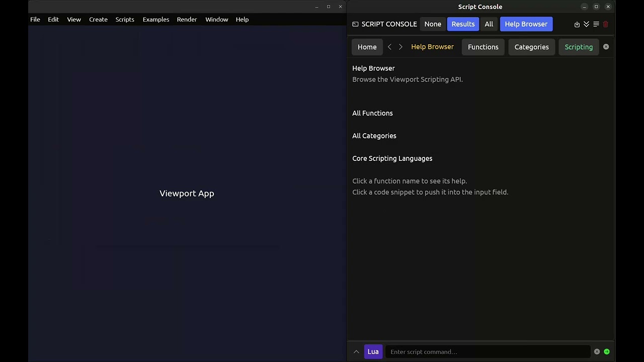The height and width of the screenshot is (362, 644).
Task: Open the File menu in Viewport App
Action: pos(35,19)
